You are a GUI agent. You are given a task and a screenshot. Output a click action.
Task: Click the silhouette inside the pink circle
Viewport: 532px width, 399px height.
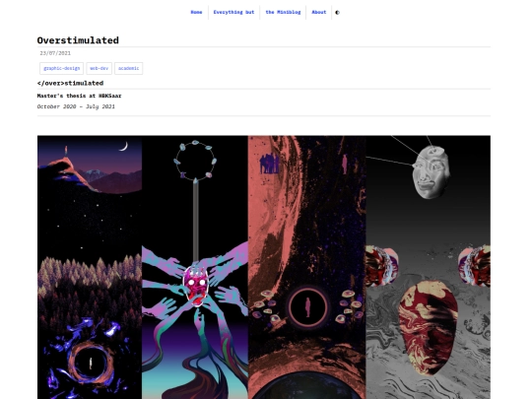[x=307, y=307]
